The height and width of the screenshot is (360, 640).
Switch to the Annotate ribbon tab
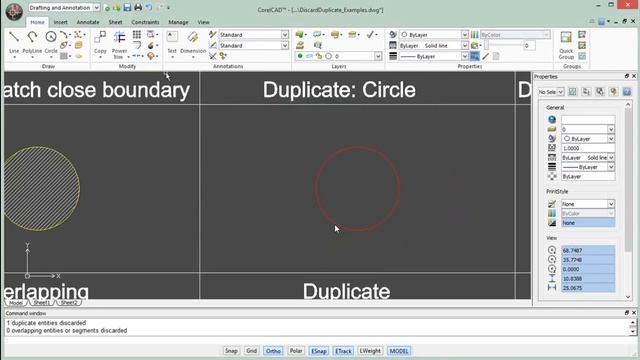tap(88, 22)
